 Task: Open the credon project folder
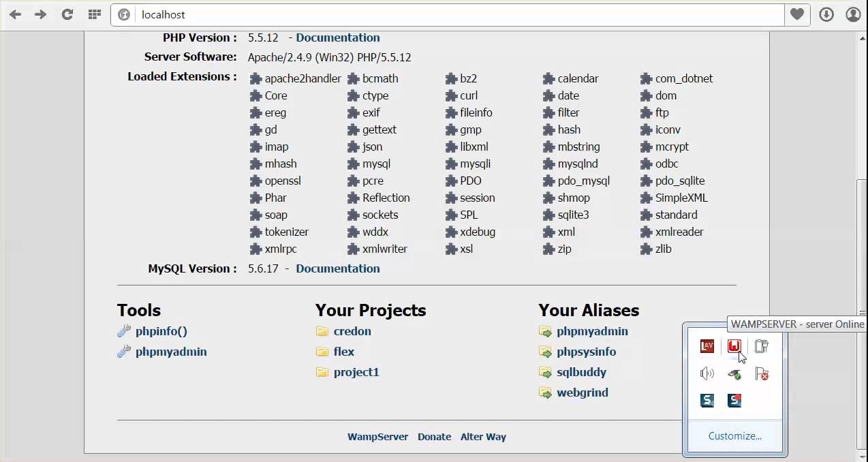[352, 331]
